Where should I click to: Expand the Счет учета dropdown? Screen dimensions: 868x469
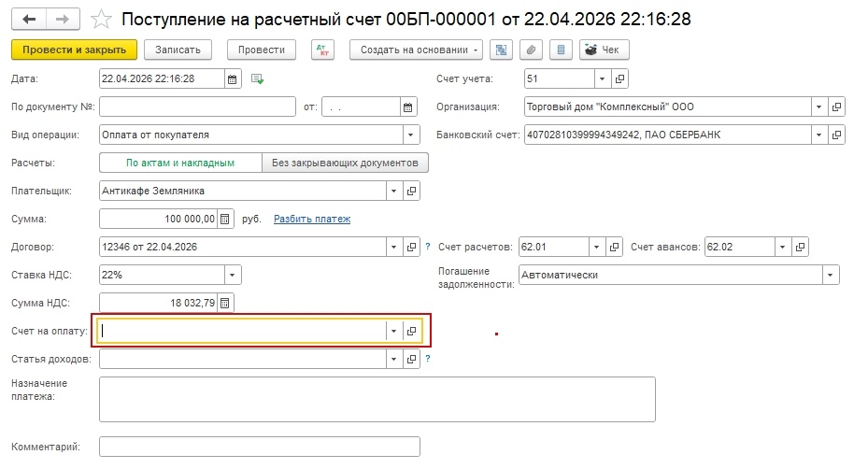(x=603, y=78)
